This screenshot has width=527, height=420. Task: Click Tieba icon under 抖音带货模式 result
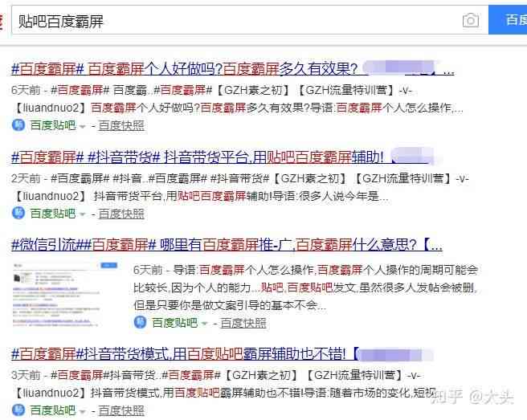pos(18,410)
